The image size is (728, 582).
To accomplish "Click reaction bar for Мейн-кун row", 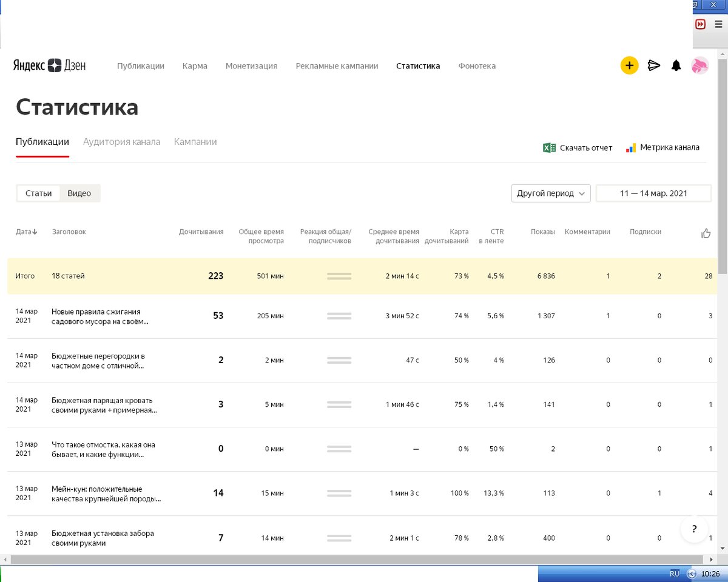I will coord(339,493).
